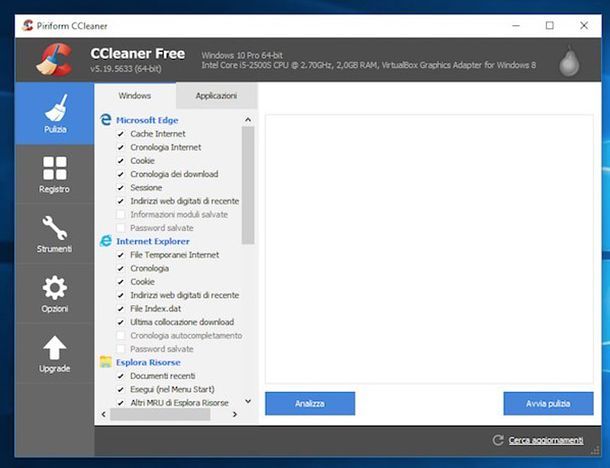Click the Internet Explorer heading text
Image resolution: width=610 pixels, height=468 pixels.
coord(153,241)
